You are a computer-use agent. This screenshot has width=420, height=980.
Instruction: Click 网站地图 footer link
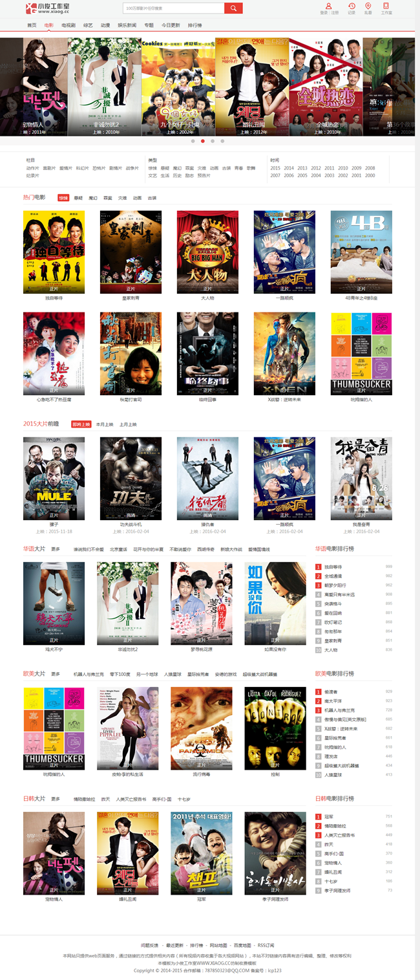tap(218, 945)
